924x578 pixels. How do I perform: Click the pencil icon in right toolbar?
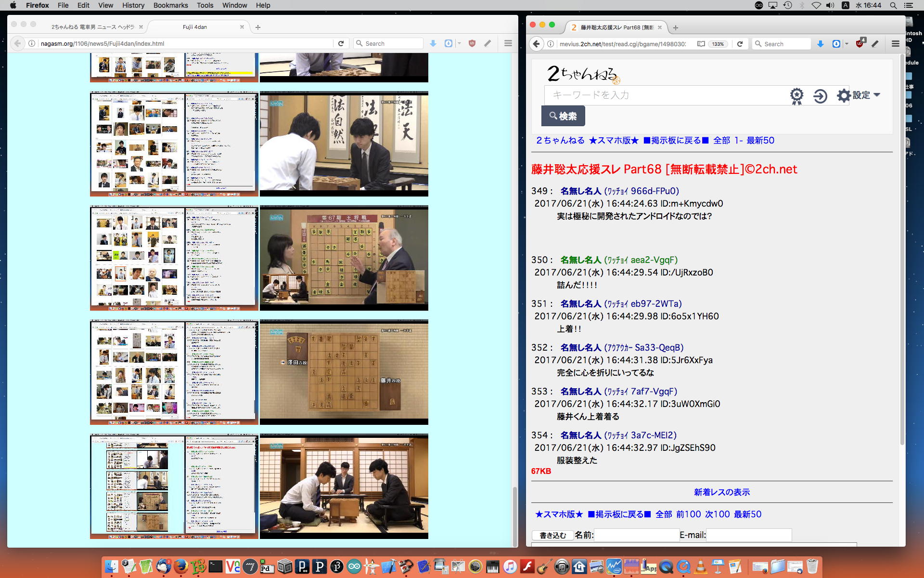(x=875, y=44)
